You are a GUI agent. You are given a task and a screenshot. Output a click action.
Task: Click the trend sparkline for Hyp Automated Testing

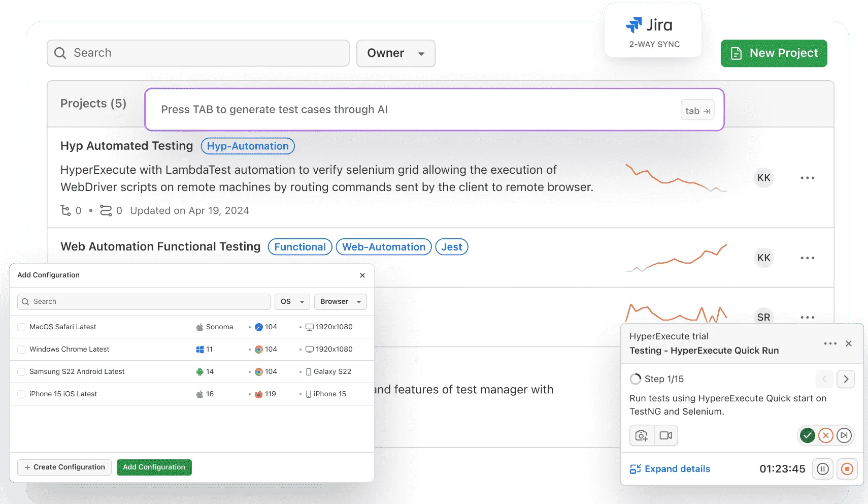(676, 178)
